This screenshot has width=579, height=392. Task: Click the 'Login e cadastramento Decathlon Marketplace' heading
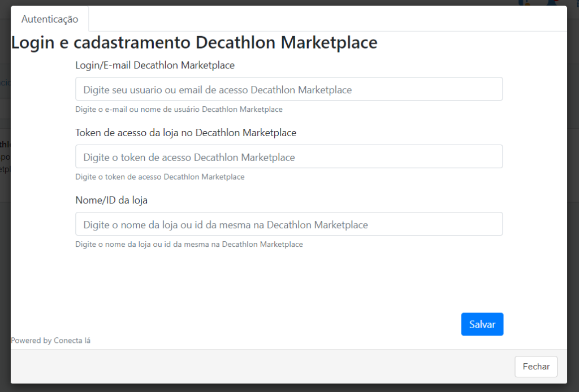195,42
